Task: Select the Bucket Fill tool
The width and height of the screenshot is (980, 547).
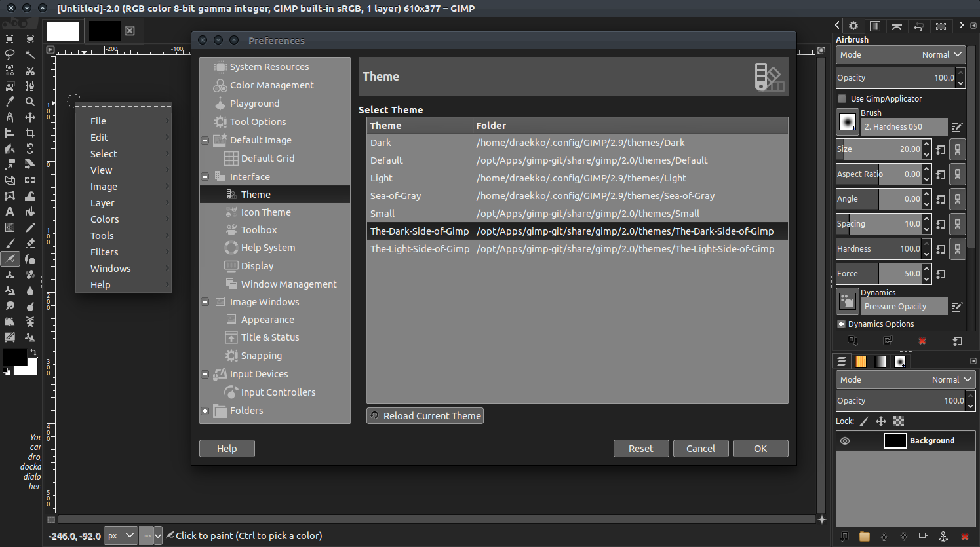Action: (30, 212)
